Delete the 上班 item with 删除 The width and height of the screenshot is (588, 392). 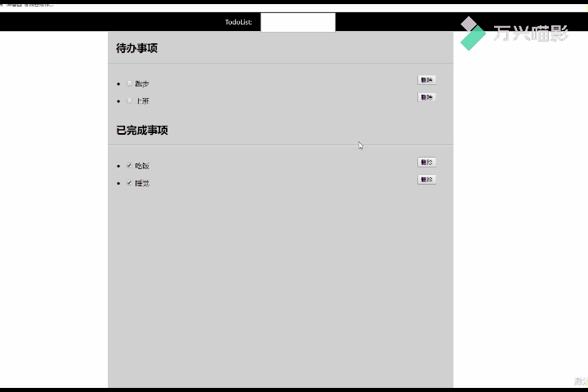click(x=426, y=97)
